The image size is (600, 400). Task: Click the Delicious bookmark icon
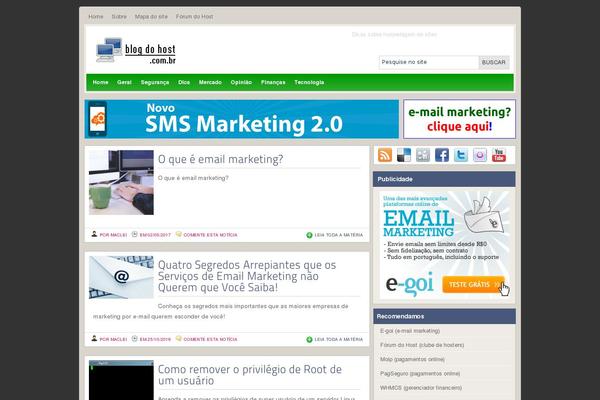404,155
